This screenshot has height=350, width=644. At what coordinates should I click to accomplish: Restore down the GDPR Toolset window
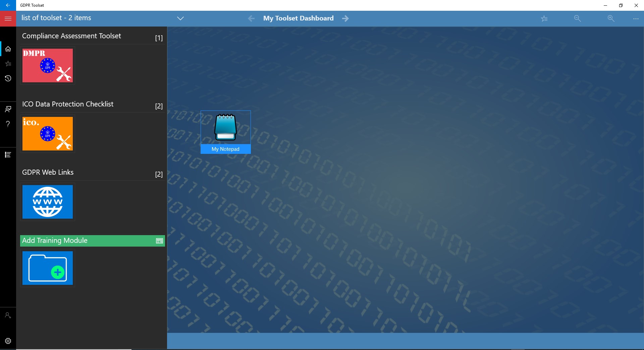click(x=621, y=5)
